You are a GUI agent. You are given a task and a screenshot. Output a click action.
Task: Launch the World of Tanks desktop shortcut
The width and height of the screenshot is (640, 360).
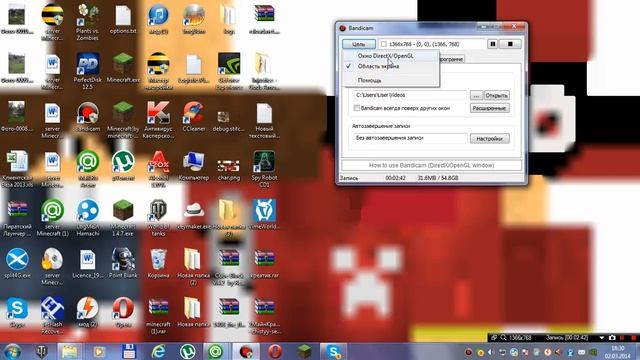[158, 218]
